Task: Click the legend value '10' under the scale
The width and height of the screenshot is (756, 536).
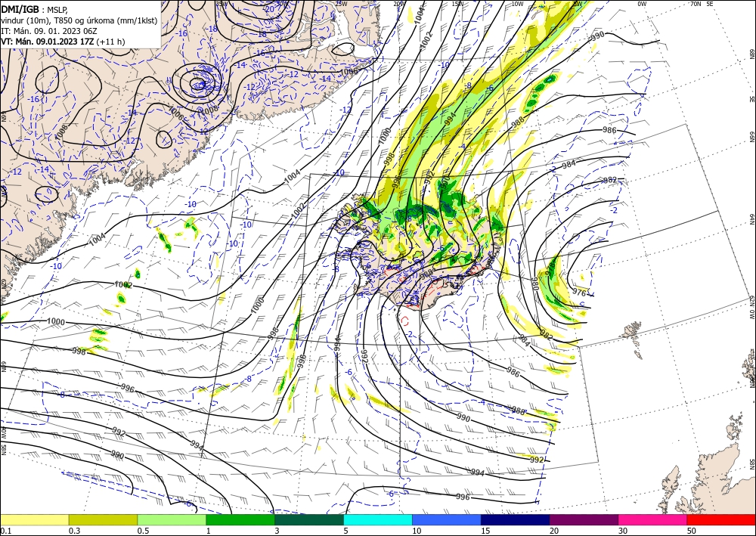Action: click(x=417, y=531)
